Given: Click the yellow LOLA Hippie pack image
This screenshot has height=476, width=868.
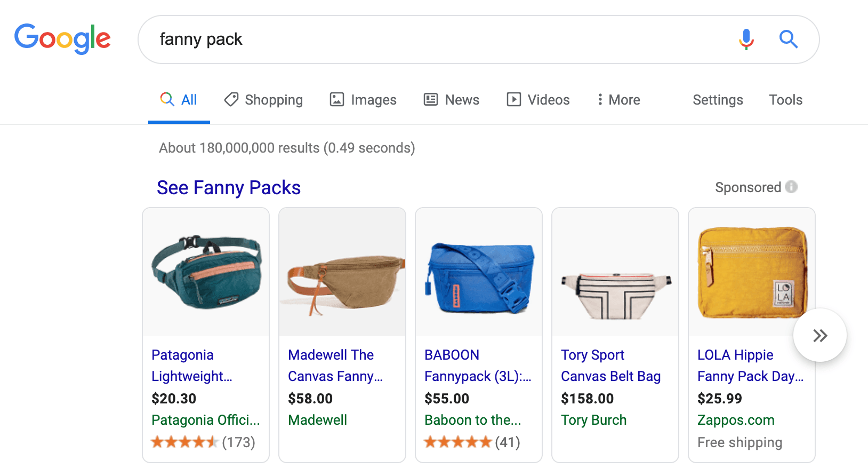Looking at the screenshot, I should [752, 272].
